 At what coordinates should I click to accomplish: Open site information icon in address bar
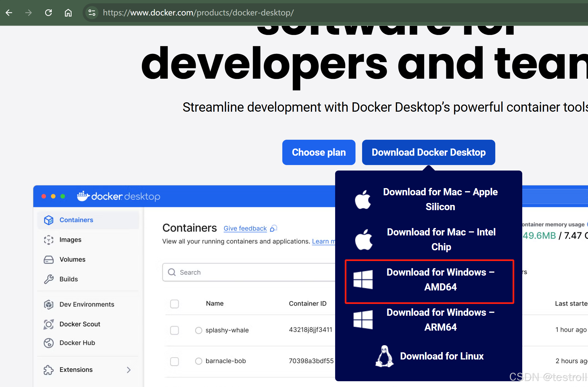click(92, 13)
